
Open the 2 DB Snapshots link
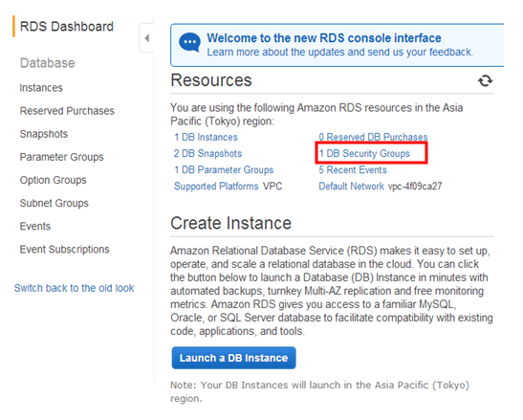(x=207, y=153)
